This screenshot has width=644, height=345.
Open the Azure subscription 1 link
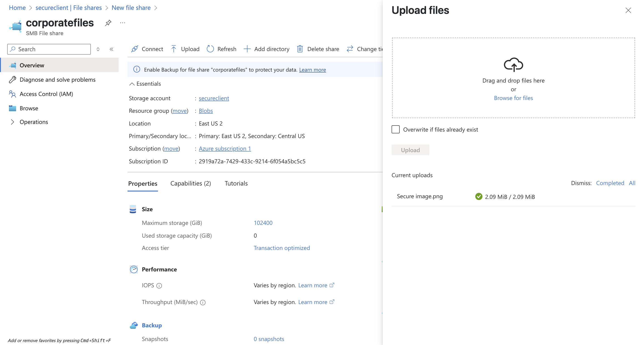[x=225, y=149]
